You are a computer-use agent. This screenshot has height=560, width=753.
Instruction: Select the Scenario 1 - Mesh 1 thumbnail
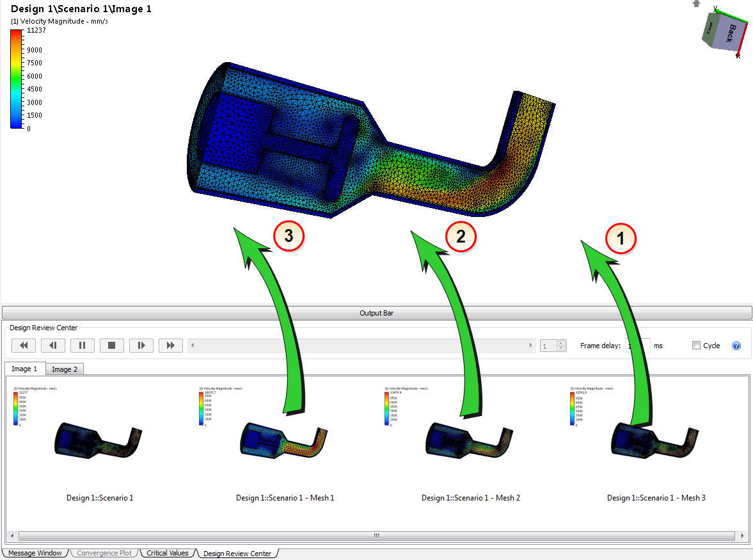click(x=284, y=440)
